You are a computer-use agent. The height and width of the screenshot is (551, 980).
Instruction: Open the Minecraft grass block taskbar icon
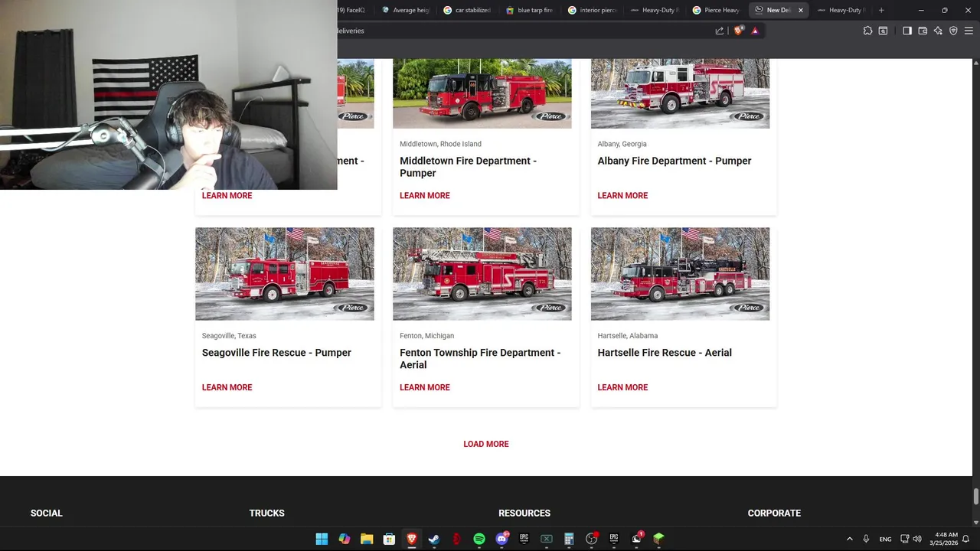658,539
